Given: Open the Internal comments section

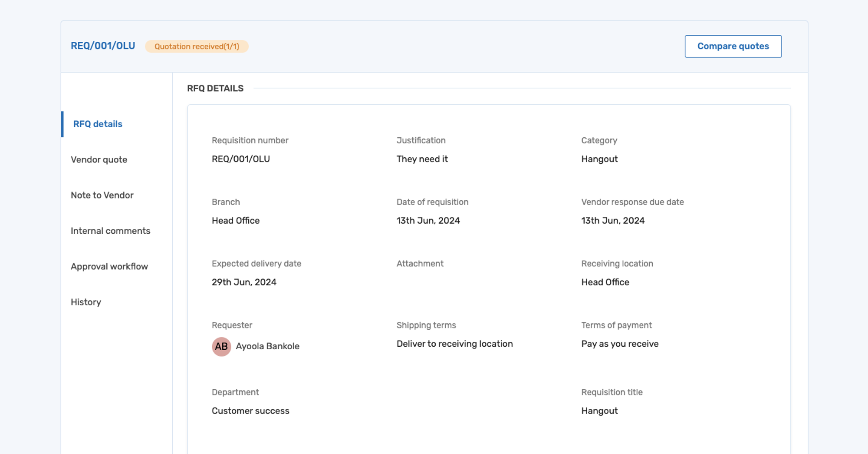Looking at the screenshot, I should (x=110, y=231).
